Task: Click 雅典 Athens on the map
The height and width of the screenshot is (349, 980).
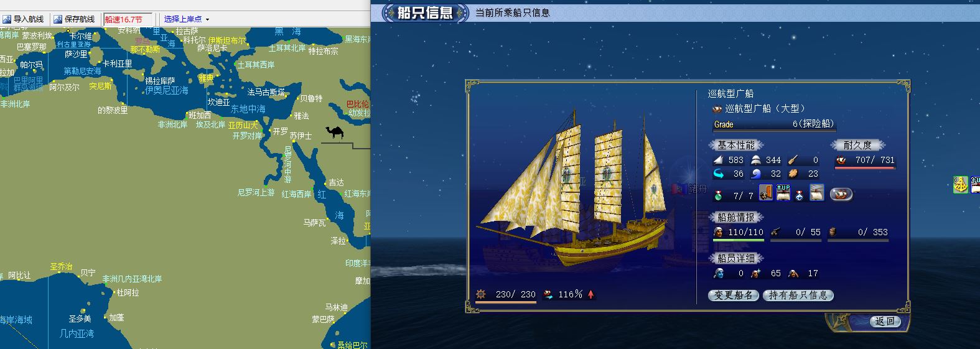Action: [206, 78]
